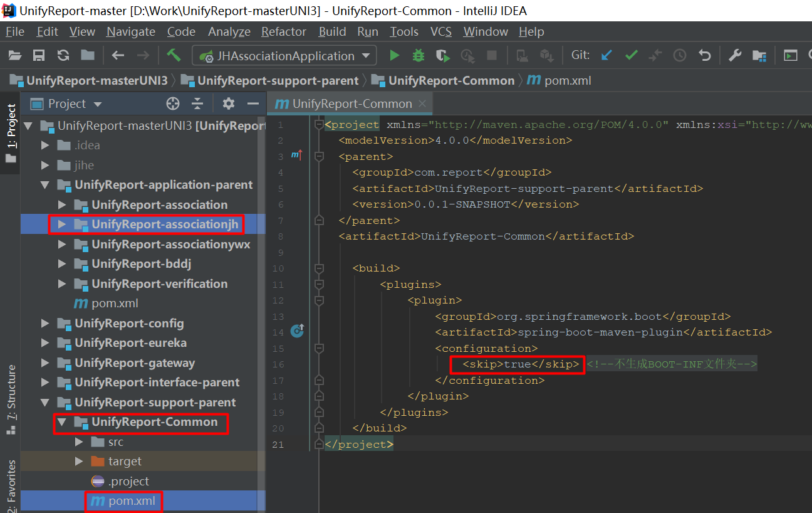Image resolution: width=812 pixels, height=513 pixels.
Task: Build the project with the hammer icon
Action: click(174, 55)
